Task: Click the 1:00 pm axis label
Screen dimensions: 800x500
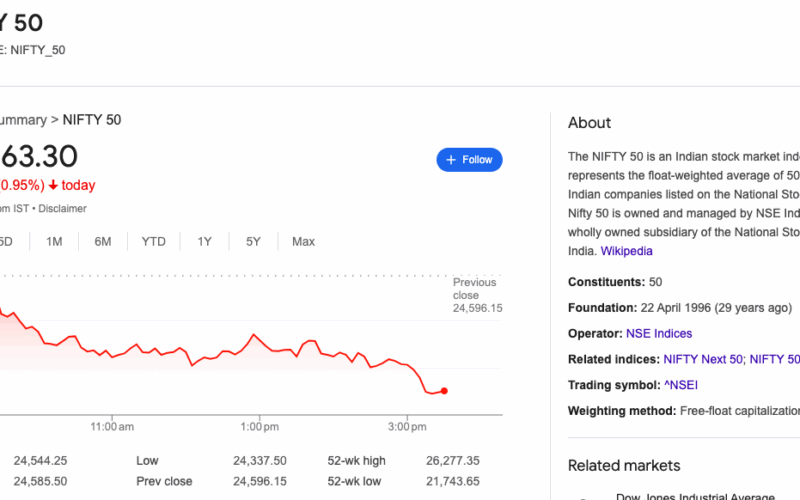Action: pos(259,426)
